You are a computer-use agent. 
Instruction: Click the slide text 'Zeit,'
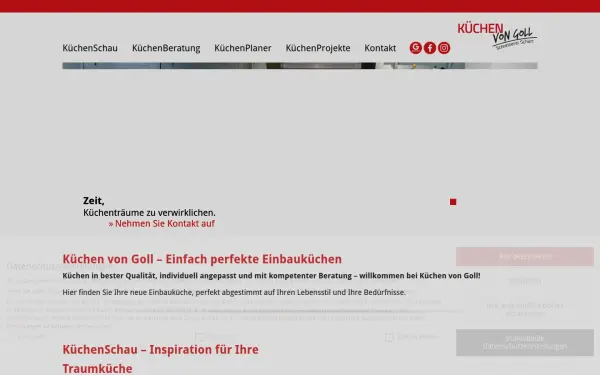(x=94, y=201)
